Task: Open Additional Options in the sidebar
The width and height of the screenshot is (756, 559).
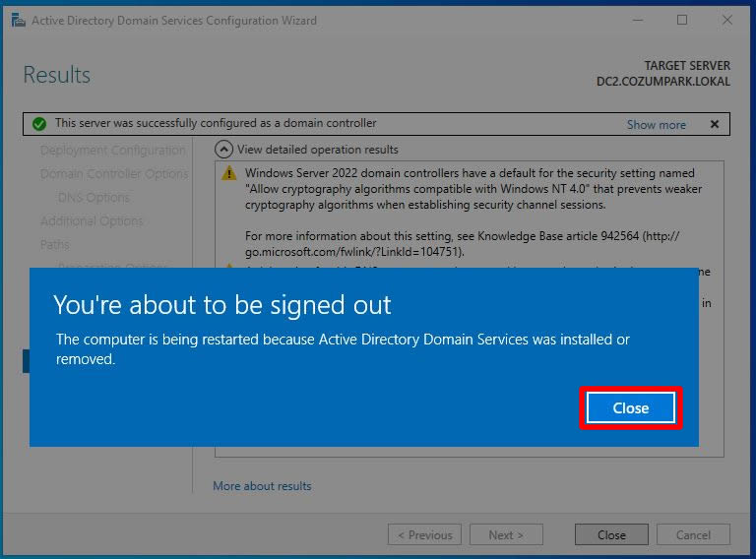Action: point(92,221)
